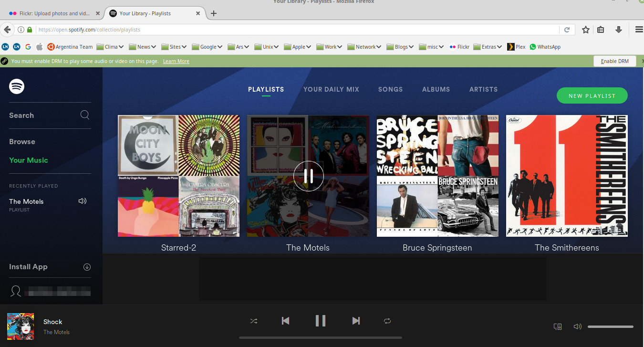The image size is (644, 347).
Task: Click the song progress bar
Action: tap(321, 337)
